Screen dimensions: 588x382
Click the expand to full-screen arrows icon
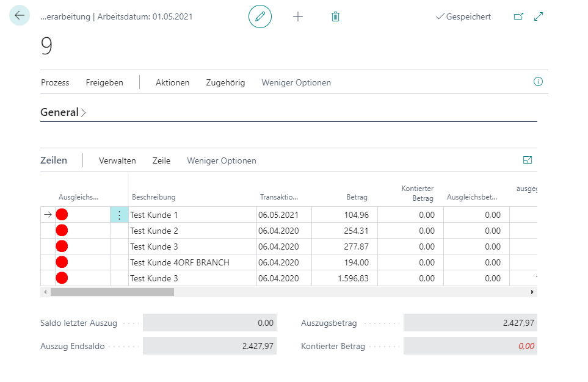coord(539,16)
